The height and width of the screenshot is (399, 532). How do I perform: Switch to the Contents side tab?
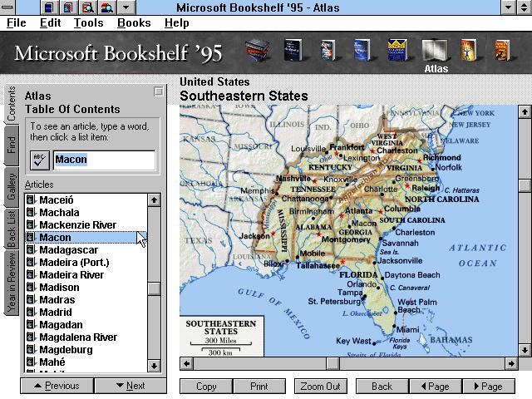click(11, 103)
